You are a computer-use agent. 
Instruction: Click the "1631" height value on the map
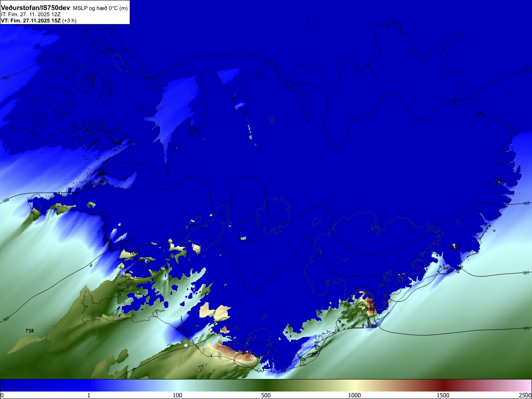(371, 309)
